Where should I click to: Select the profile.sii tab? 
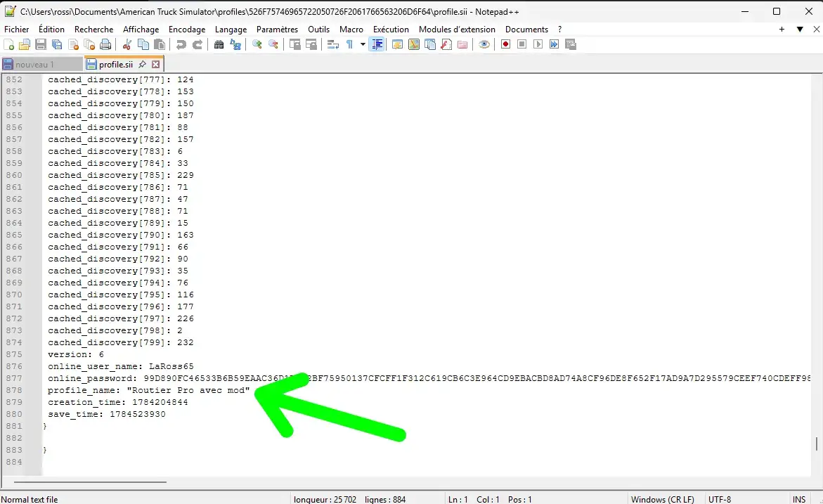point(115,65)
